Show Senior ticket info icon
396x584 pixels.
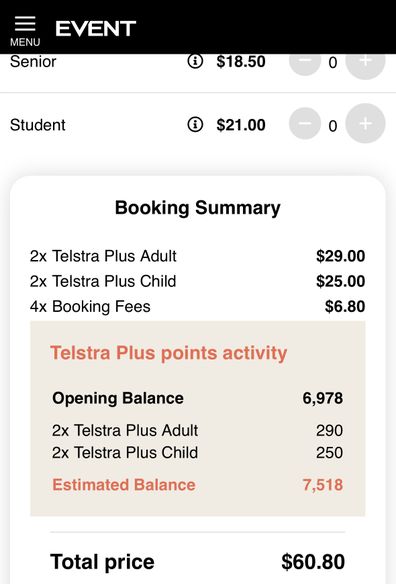pos(195,61)
